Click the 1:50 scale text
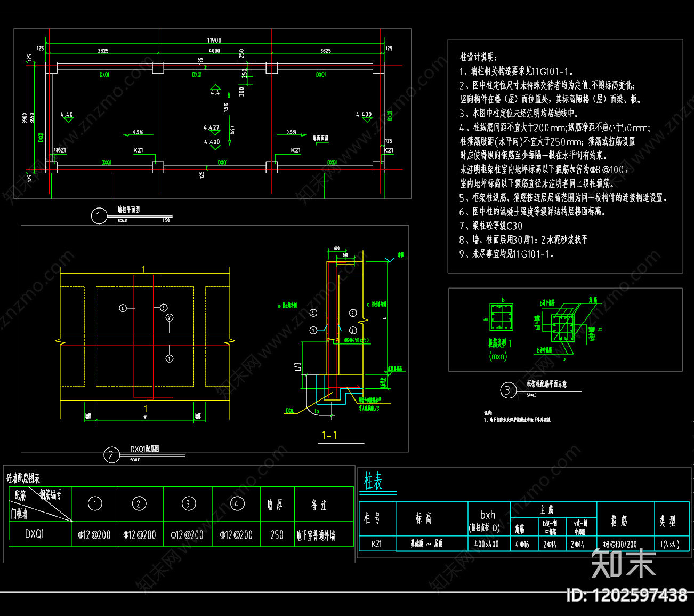This screenshot has width=694, height=616. pos(166,220)
